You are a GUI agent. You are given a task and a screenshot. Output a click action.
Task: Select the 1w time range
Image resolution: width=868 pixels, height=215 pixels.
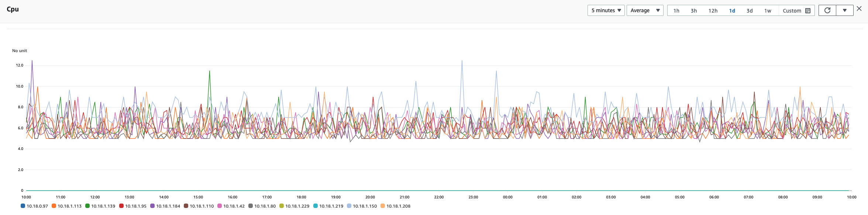(x=768, y=11)
